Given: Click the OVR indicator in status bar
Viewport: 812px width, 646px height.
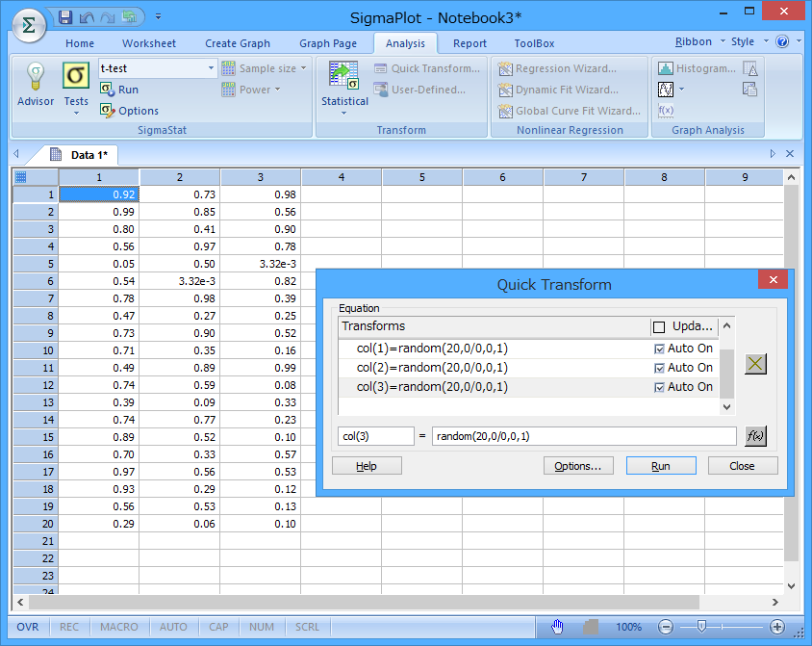Looking at the screenshot, I should [x=28, y=627].
